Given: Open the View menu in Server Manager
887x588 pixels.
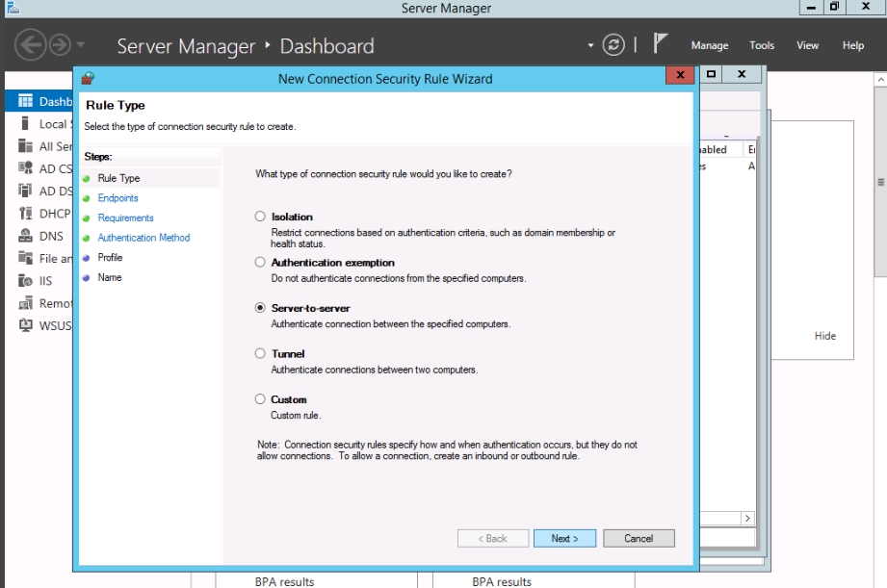Looking at the screenshot, I should point(807,45).
